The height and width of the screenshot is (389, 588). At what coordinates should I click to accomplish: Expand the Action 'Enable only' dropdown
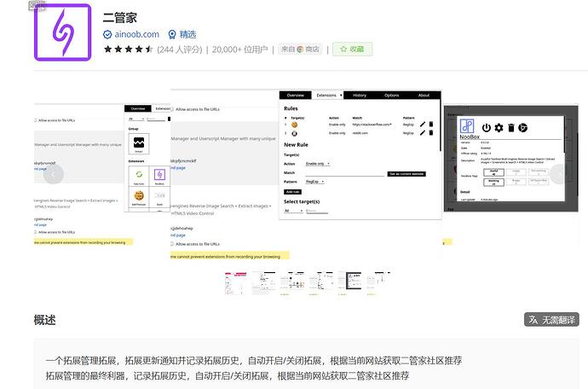point(318,163)
